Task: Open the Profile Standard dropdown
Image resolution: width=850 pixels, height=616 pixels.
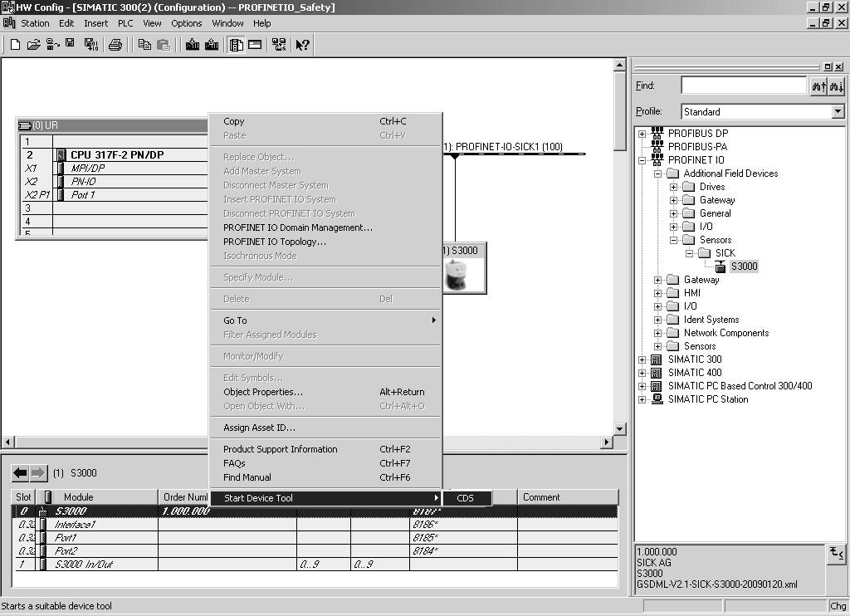Action: (838, 112)
